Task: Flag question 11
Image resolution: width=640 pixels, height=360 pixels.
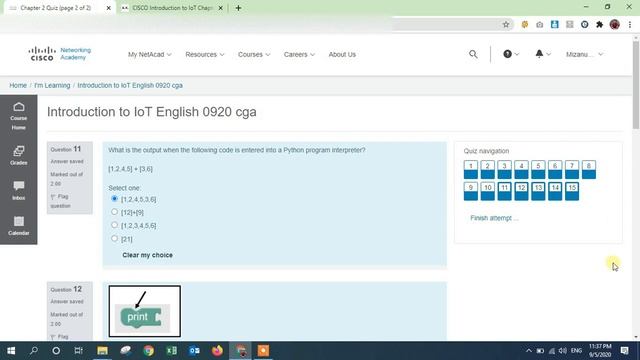Action: pos(60,201)
